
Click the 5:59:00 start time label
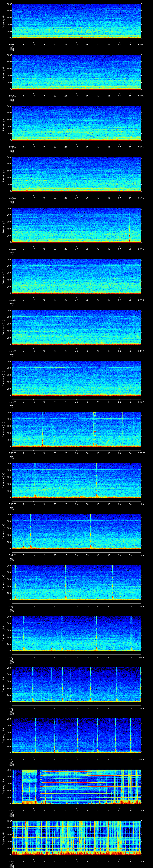tap(12, 453)
